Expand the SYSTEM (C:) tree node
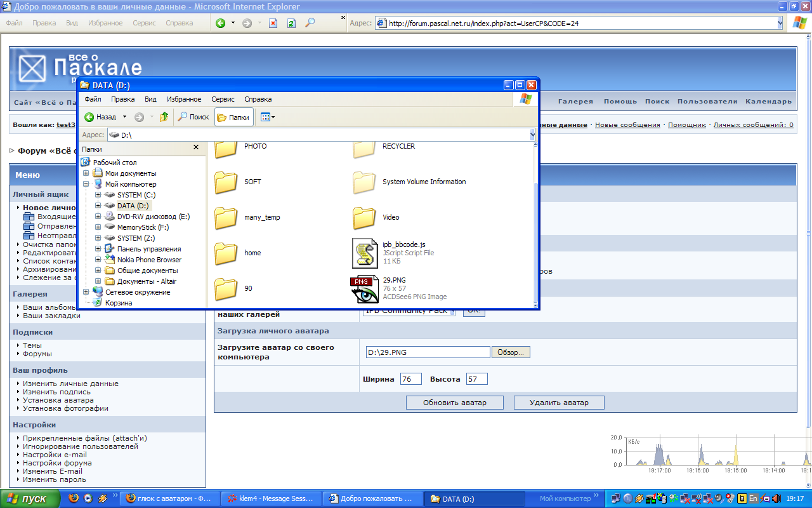812x508 pixels. (x=98, y=195)
